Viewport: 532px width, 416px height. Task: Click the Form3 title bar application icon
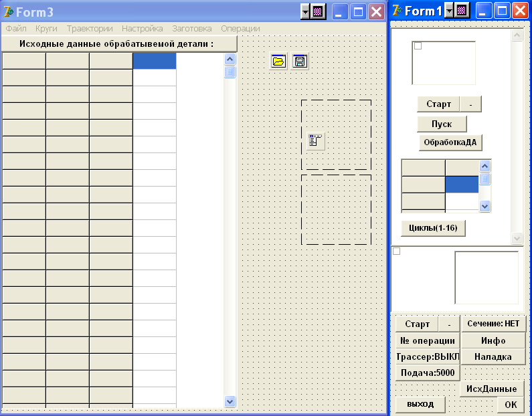(x=8, y=11)
